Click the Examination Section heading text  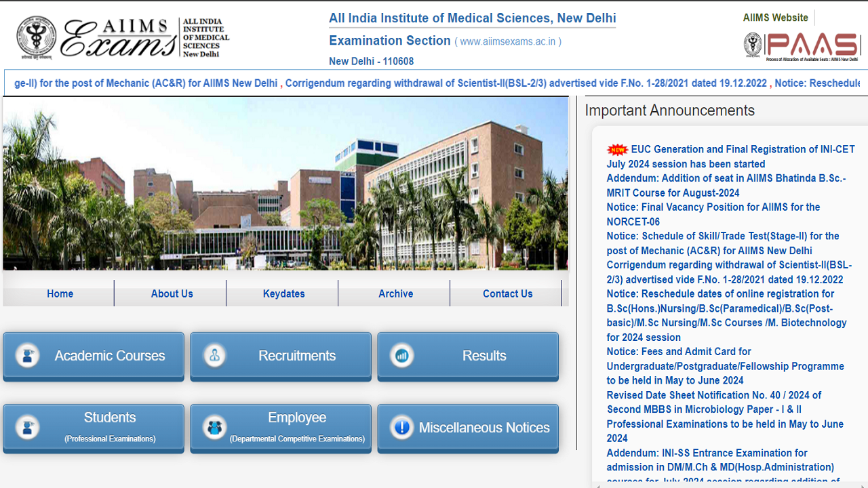(390, 41)
